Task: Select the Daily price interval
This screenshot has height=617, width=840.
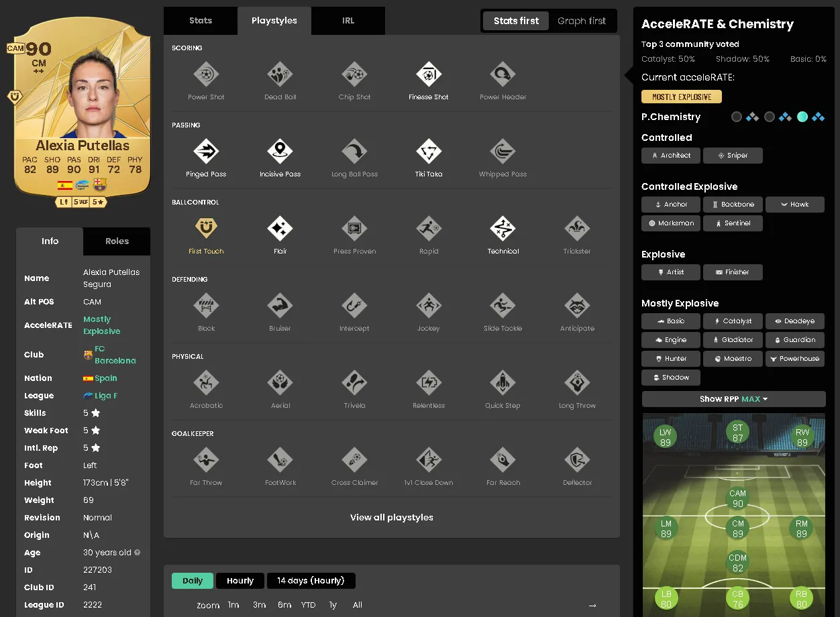Action: coord(193,581)
